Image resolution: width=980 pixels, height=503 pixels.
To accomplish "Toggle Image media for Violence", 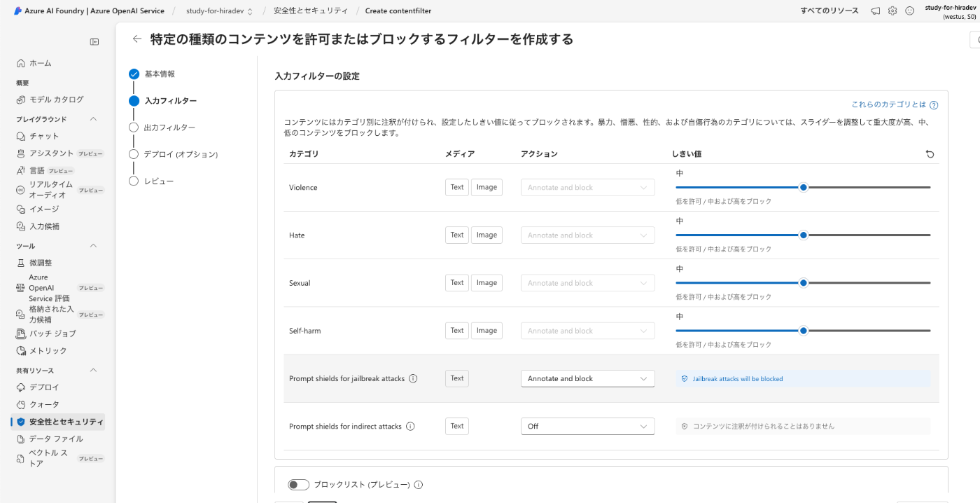I will pyautogui.click(x=486, y=187).
